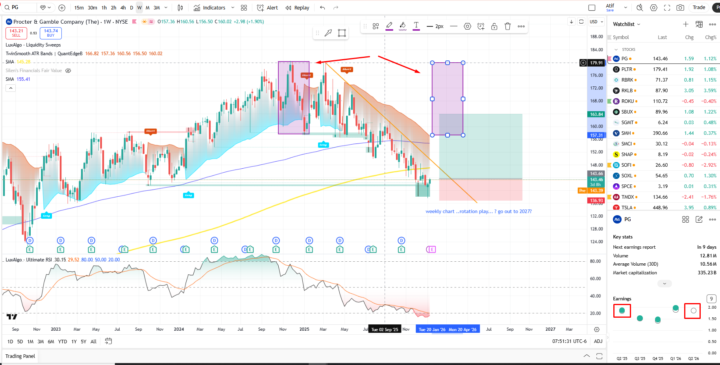The width and height of the screenshot is (720, 365).
Task: Expand the favorite indicators dropdown arrow
Action: tap(232, 8)
